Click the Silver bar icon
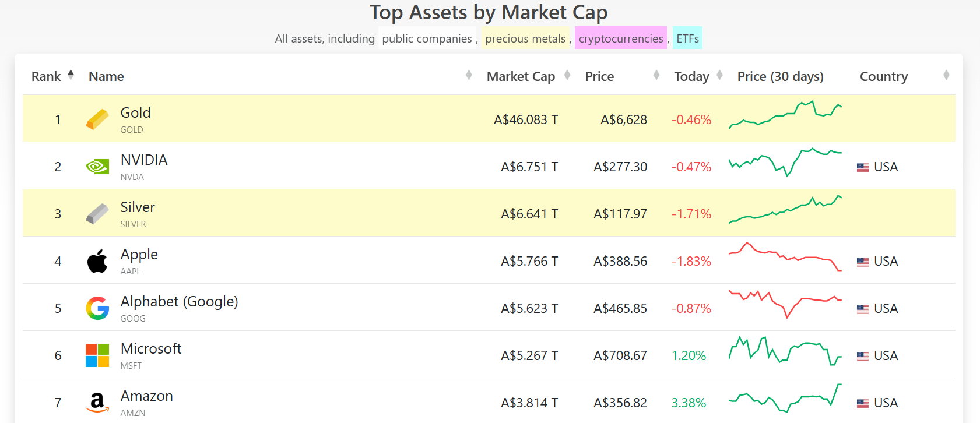This screenshot has width=980, height=423. pos(97,214)
